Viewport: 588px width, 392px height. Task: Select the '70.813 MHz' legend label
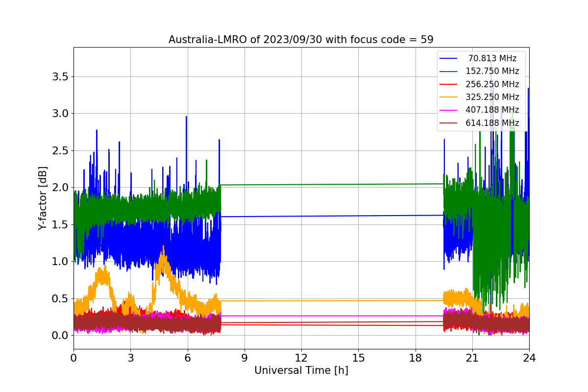point(492,58)
